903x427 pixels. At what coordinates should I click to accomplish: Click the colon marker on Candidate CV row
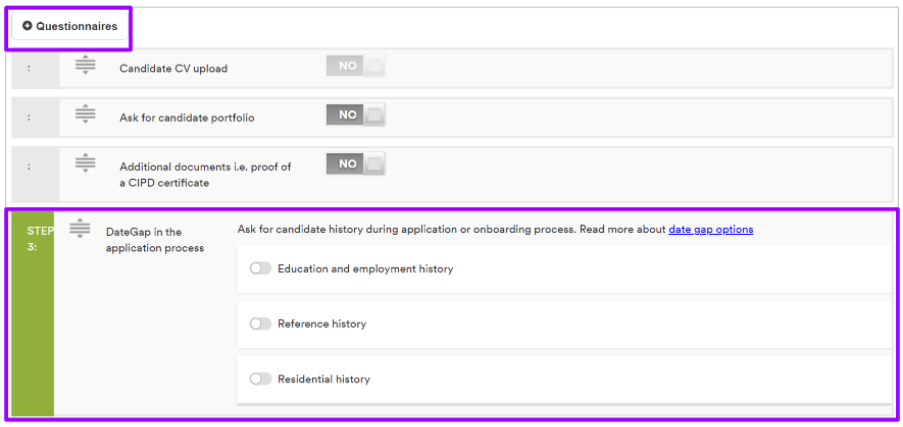point(29,69)
